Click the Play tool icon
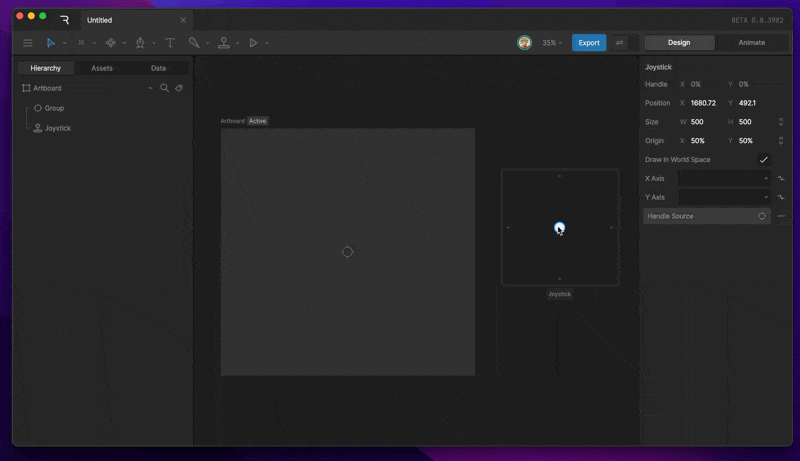This screenshot has height=461, width=800. (x=253, y=43)
